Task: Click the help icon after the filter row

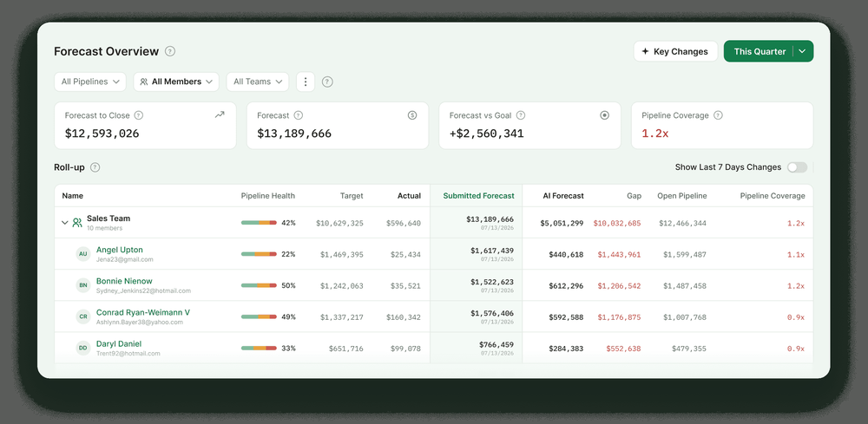Action: pos(327,82)
